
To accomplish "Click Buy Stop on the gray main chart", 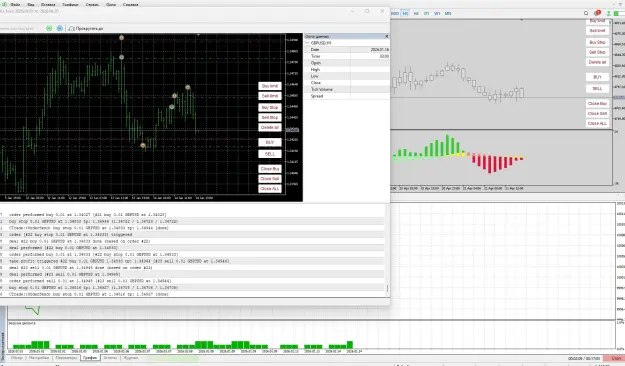I will click(597, 42).
